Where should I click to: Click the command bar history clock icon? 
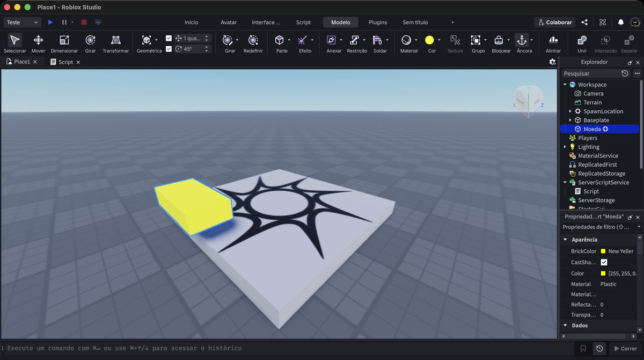(x=599, y=348)
